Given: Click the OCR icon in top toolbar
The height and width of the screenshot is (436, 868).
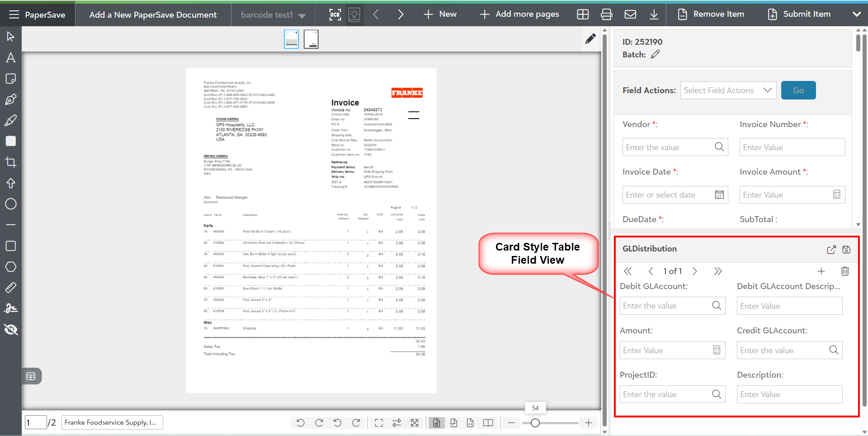Looking at the screenshot, I should click(x=335, y=14).
